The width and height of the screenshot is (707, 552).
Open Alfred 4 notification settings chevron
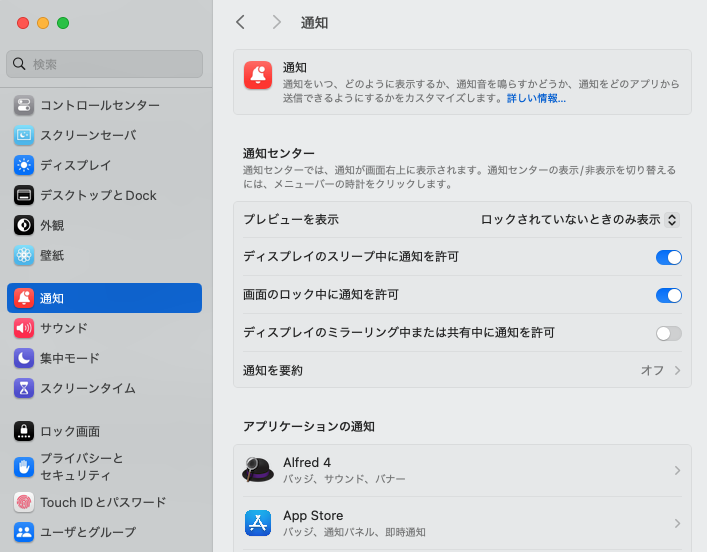click(677, 470)
